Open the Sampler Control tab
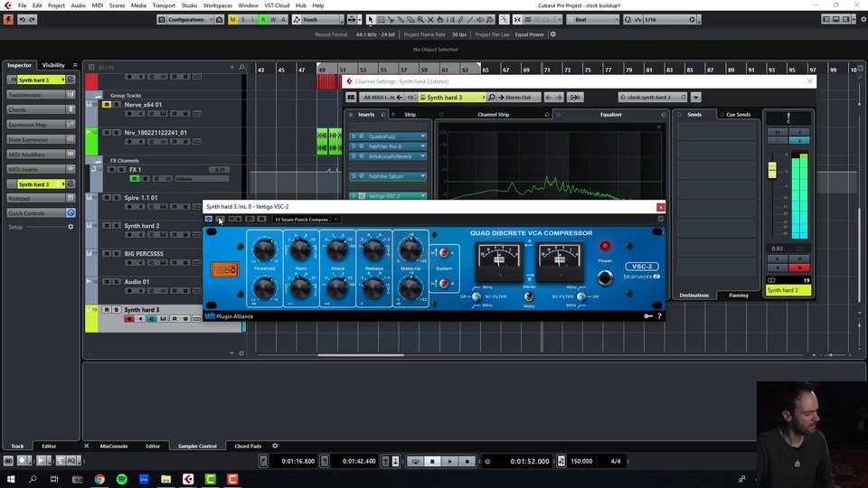868x488 pixels. pos(197,446)
